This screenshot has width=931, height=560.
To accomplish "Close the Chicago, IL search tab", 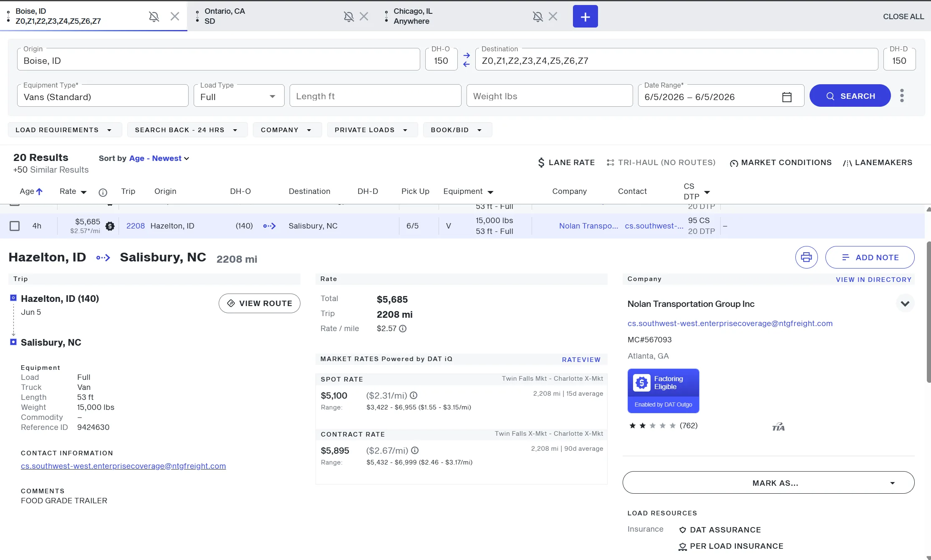I will (553, 16).
